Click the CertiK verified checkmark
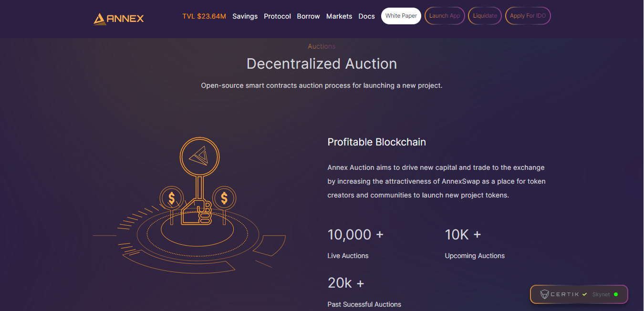Screen dimensions: 644x311 coord(584,294)
